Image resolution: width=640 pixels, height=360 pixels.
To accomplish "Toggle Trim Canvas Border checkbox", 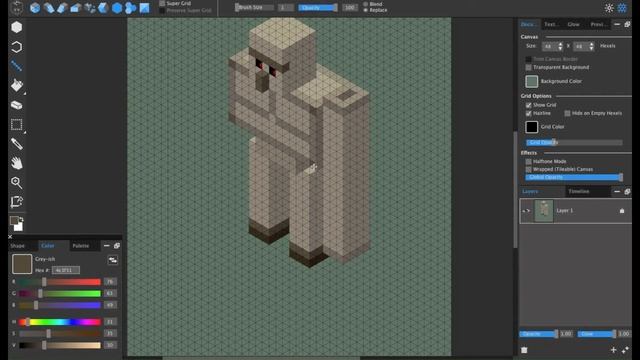I will [x=529, y=59].
